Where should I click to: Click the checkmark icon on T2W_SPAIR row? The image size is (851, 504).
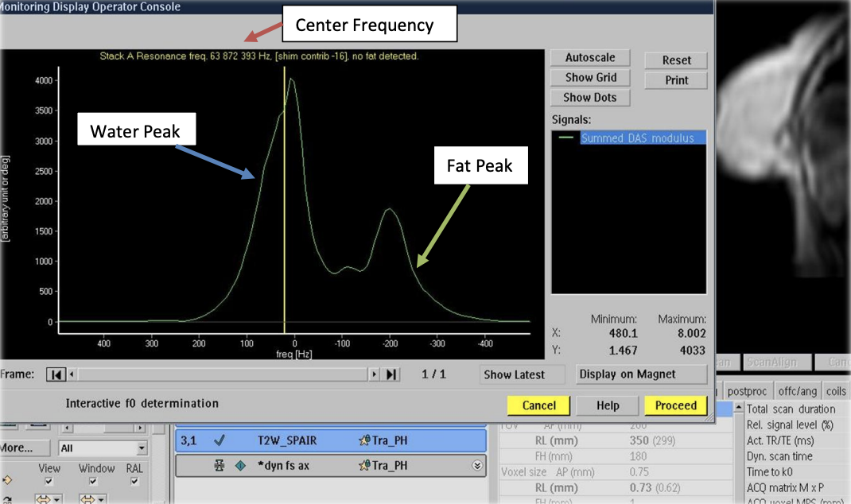pyautogui.click(x=218, y=440)
